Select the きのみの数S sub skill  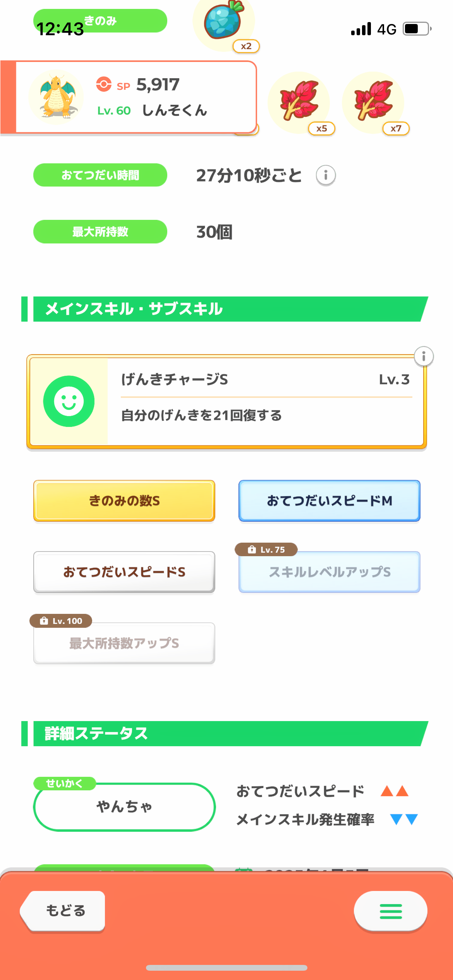[124, 501]
